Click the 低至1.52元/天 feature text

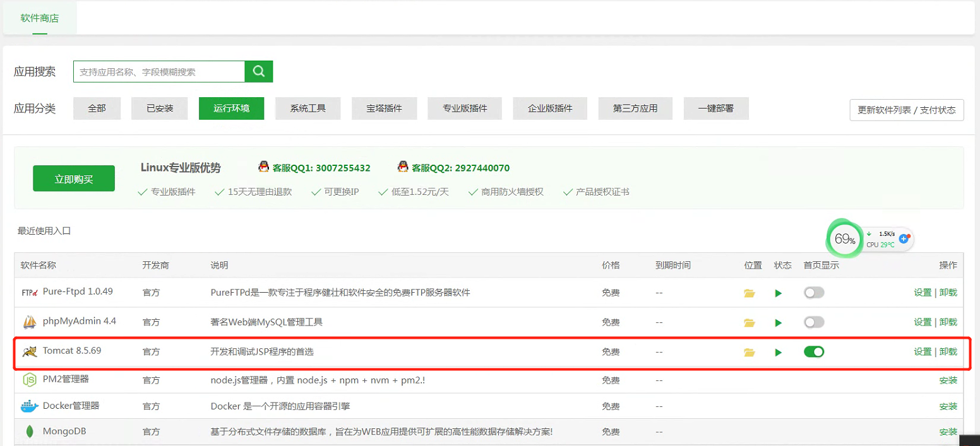tap(420, 192)
